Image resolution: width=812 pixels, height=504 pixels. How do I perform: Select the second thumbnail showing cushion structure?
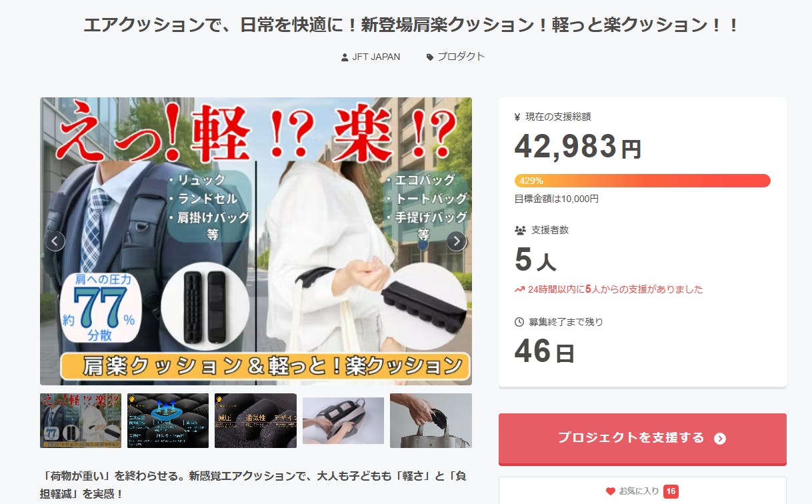(x=168, y=421)
